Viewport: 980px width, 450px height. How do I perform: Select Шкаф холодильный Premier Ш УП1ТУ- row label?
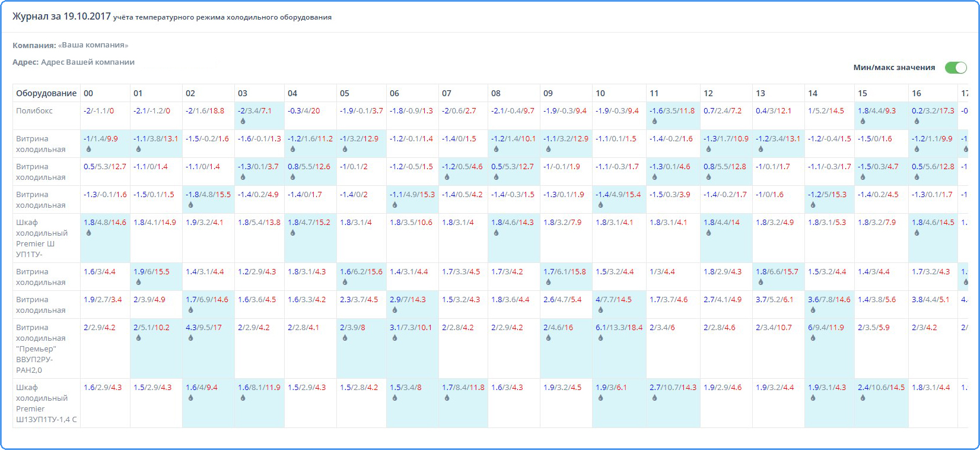(x=42, y=239)
